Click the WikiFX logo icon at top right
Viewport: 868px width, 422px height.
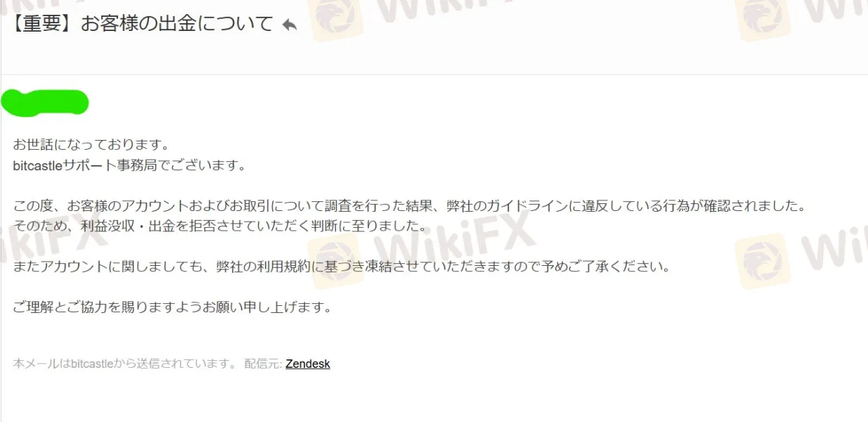[x=762, y=20]
